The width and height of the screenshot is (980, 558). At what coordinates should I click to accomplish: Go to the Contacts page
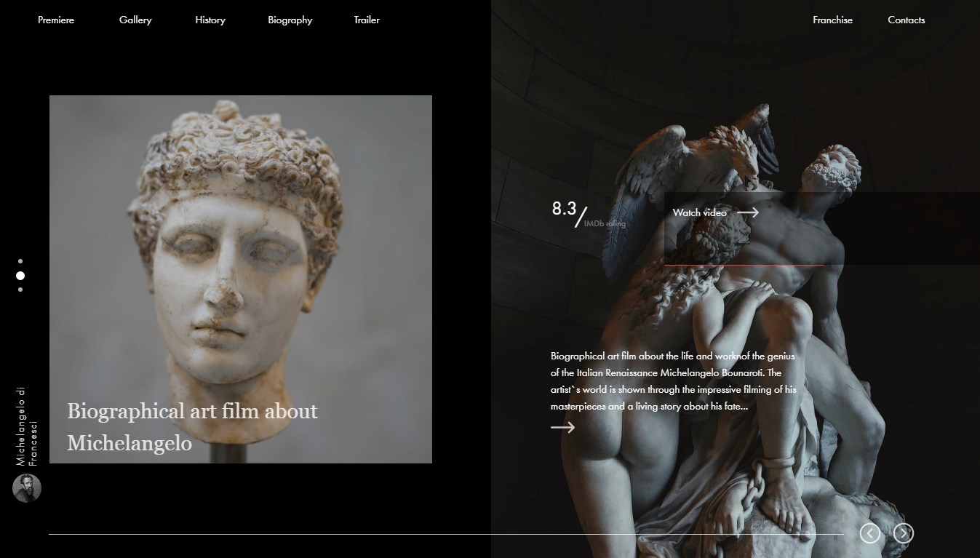pyautogui.click(x=907, y=20)
